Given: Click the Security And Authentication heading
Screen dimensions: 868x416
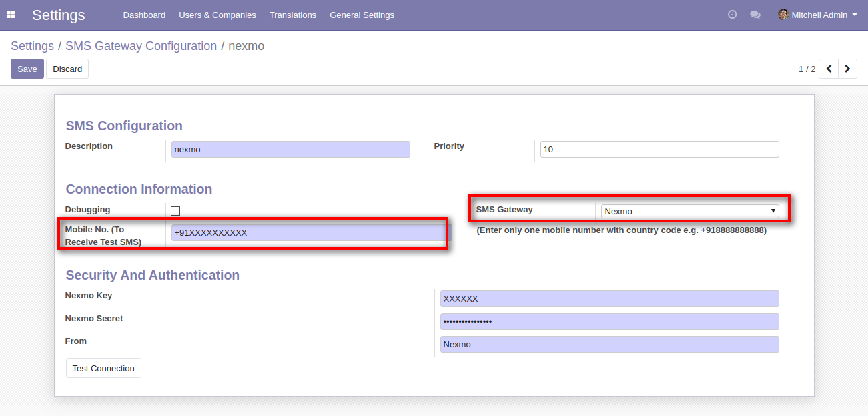Looking at the screenshot, I should pos(153,275).
